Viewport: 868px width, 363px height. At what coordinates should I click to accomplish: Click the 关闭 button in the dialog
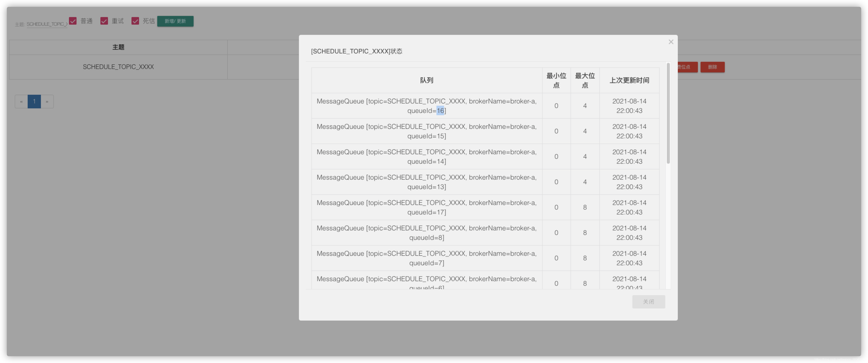coord(648,301)
